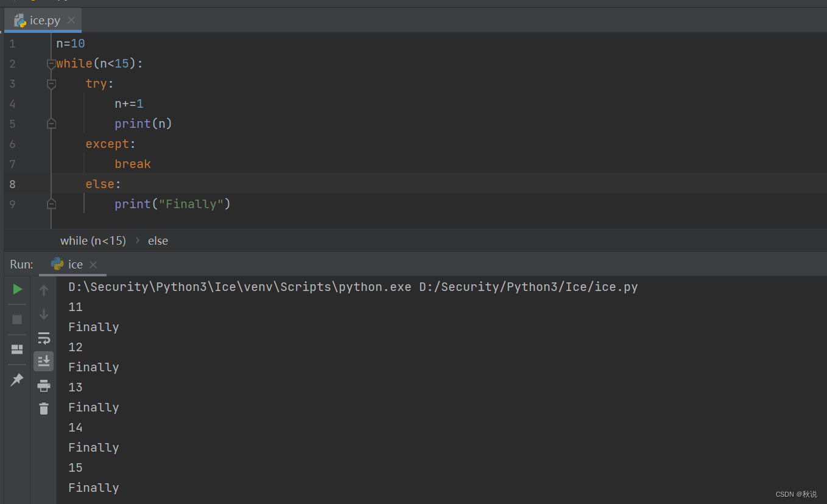Restore layout icon in Run toolbar
Image resolution: width=827 pixels, height=504 pixels.
point(17,349)
